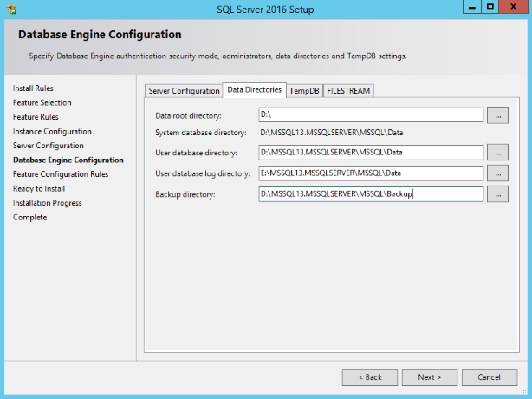
Task: Click Feature Configuration Rules step
Action: coord(61,174)
